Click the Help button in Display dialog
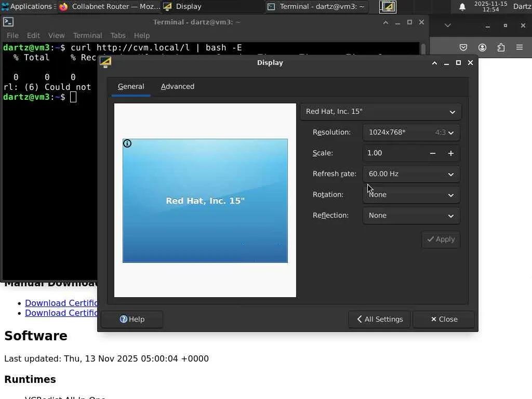Viewport: 532px width, 399px height. click(132, 320)
